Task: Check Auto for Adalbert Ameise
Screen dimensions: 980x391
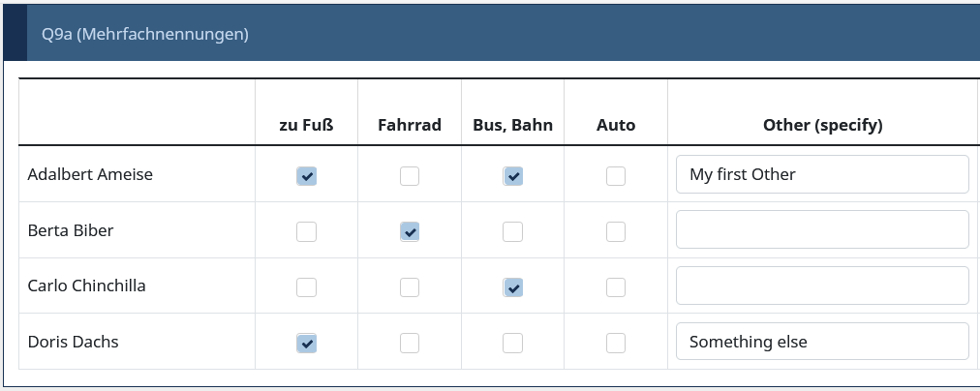Action: coord(616,176)
